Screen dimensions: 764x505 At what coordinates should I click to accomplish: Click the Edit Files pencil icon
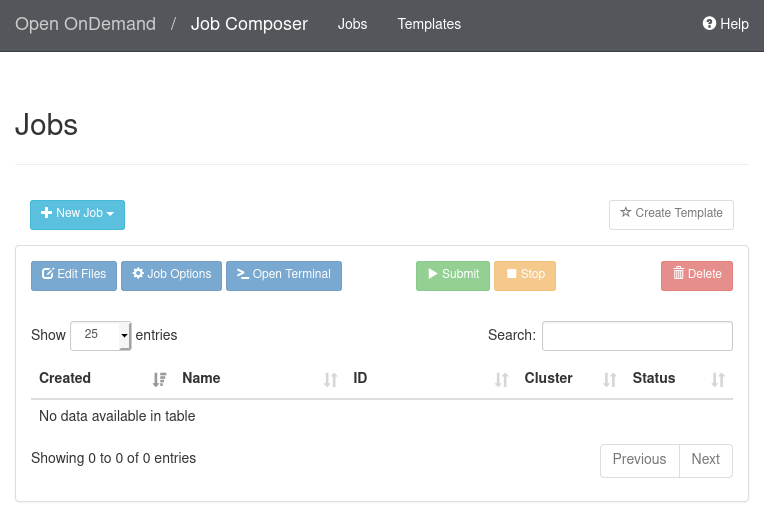[x=47, y=274]
